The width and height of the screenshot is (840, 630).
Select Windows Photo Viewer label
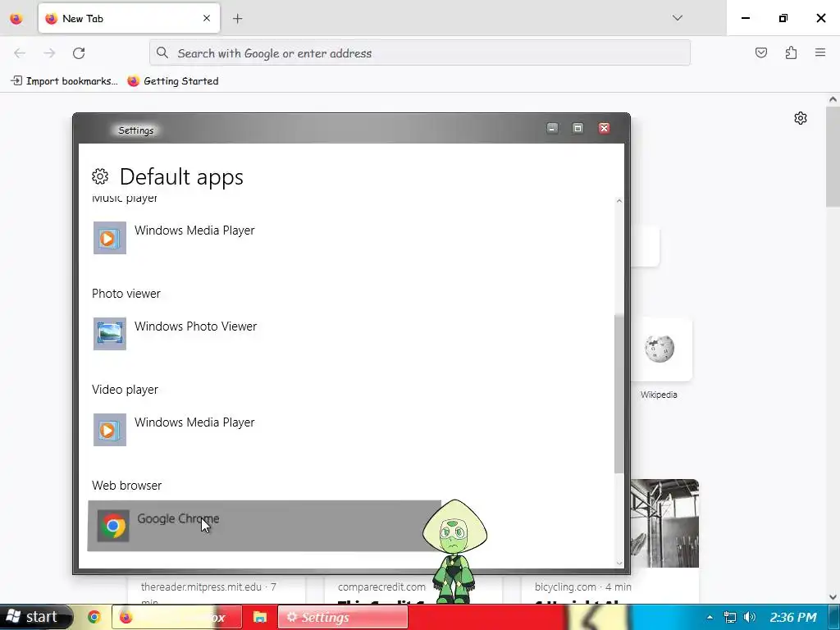195,326
